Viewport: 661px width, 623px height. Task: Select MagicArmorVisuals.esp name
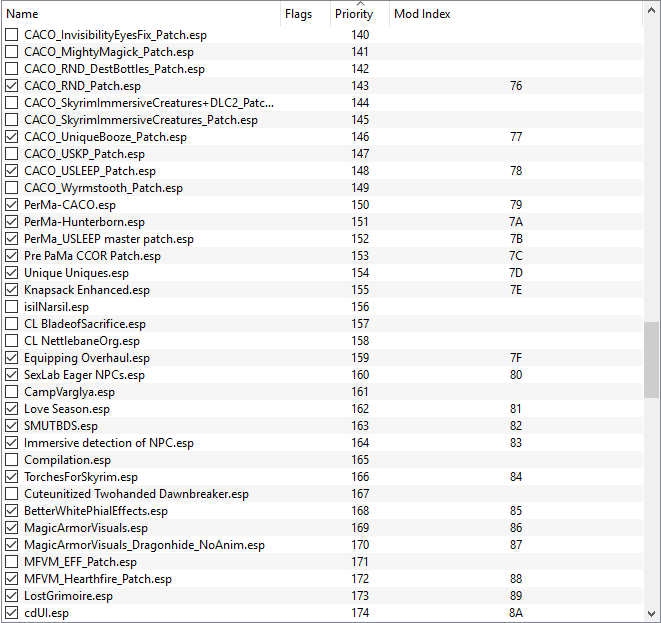[86, 528]
